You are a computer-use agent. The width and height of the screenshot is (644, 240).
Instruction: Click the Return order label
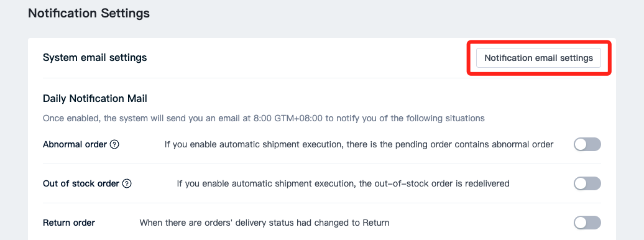tap(69, 223)
